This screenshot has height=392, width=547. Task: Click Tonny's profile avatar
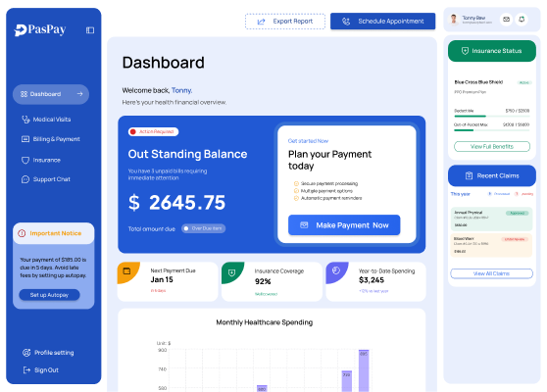pos(454,20)
